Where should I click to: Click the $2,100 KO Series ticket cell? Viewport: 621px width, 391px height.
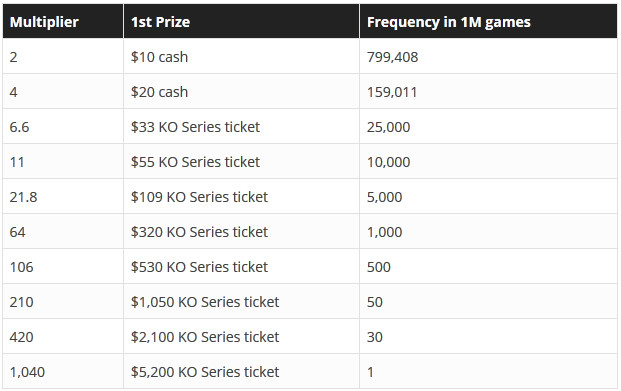242,336
